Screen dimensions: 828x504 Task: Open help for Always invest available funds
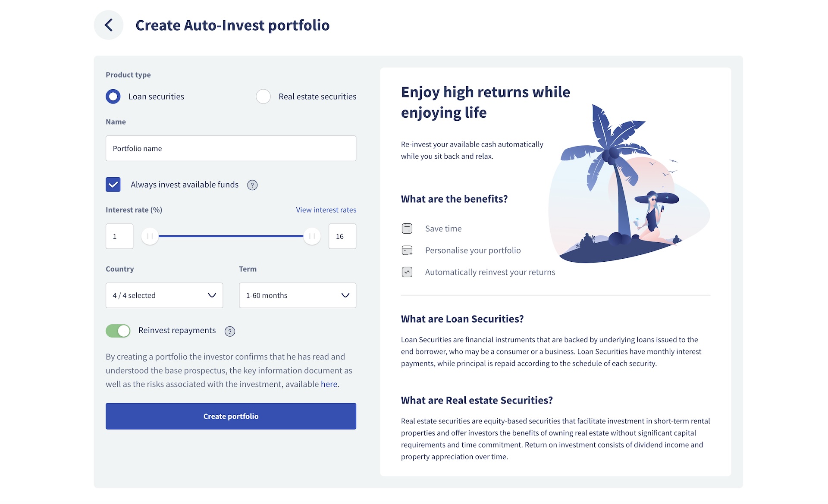click(x=252, y=185)
